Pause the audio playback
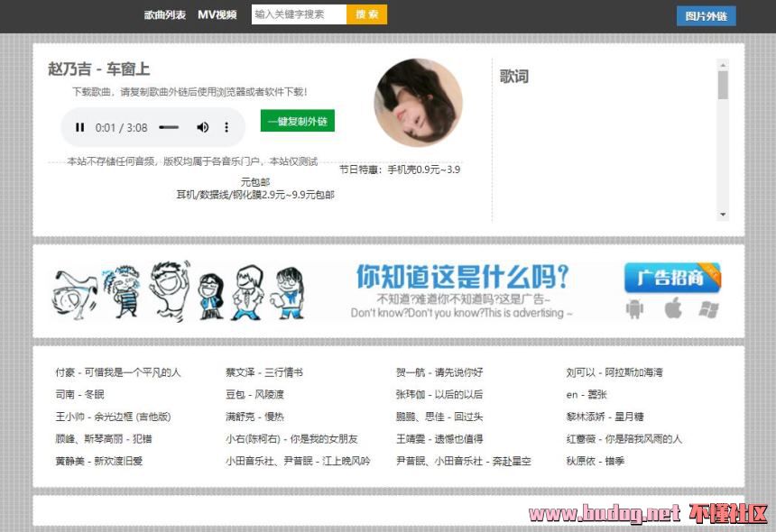 [x=80, y=127]
